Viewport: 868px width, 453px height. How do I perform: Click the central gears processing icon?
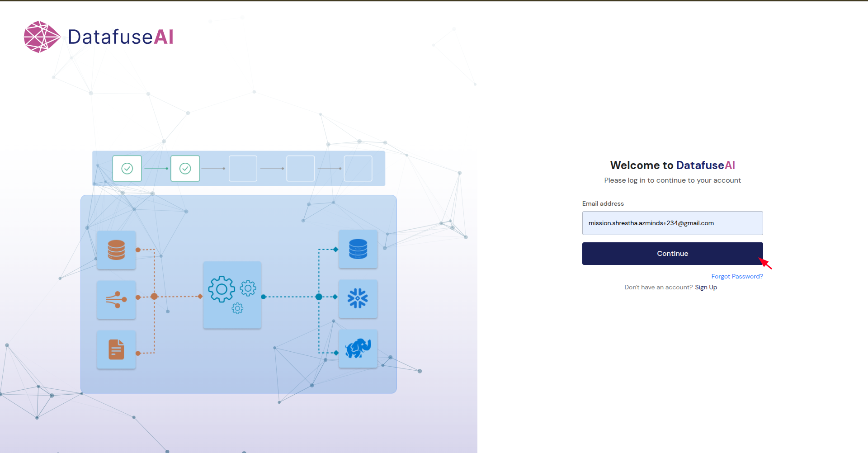tap(232, 295)
